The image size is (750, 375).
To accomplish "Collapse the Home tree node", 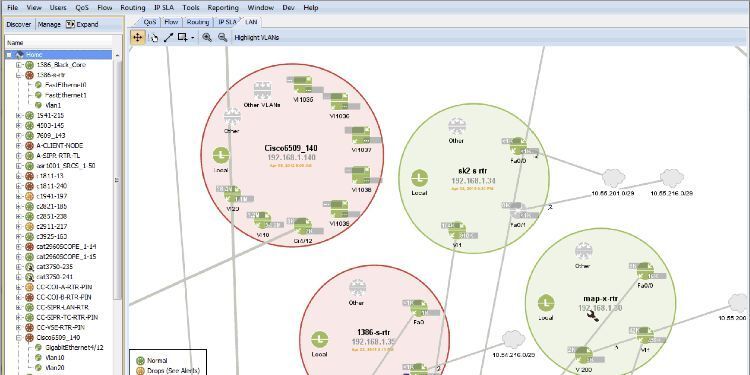I will 10,55.
